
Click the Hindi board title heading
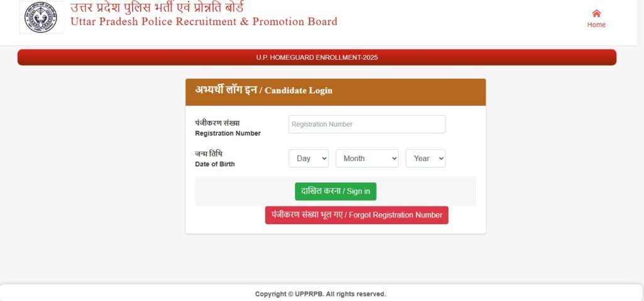click(157, 7)
